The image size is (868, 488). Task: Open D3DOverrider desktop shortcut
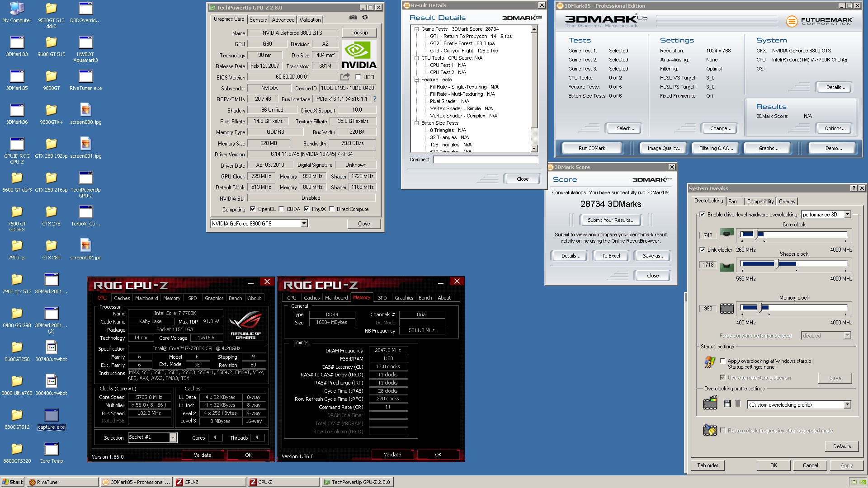(x=85, y=13)
